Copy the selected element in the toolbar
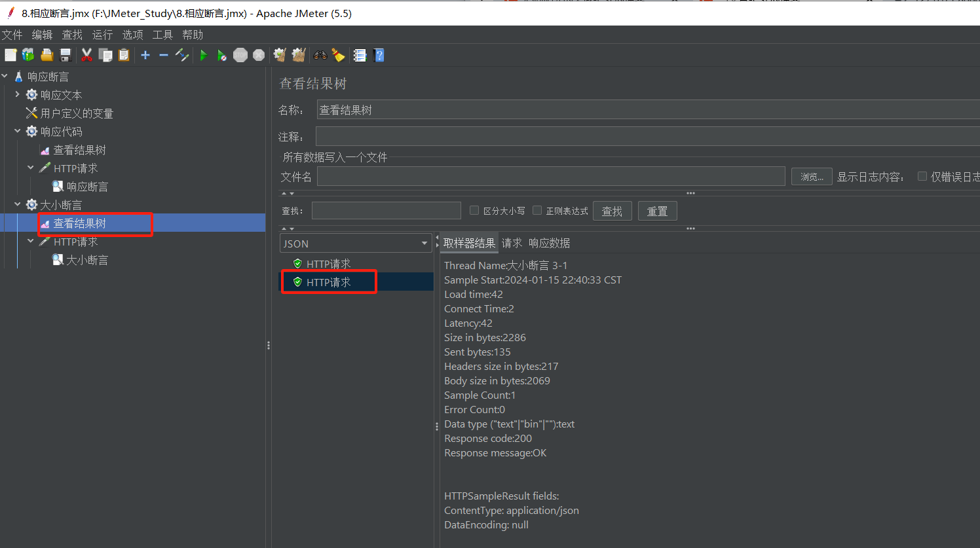Viewport: 980px width, 548px height. click(105, 55)
